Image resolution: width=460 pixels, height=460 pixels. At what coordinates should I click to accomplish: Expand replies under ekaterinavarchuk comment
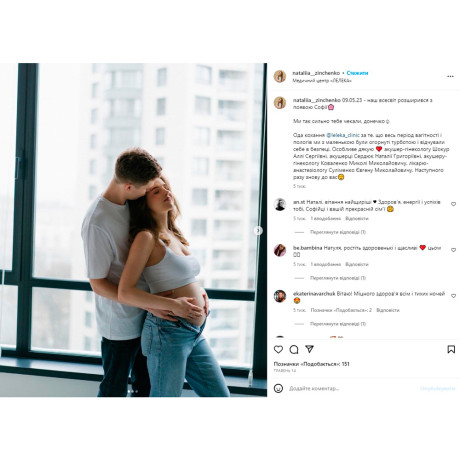pyautogui.click(x=338, y=324)
